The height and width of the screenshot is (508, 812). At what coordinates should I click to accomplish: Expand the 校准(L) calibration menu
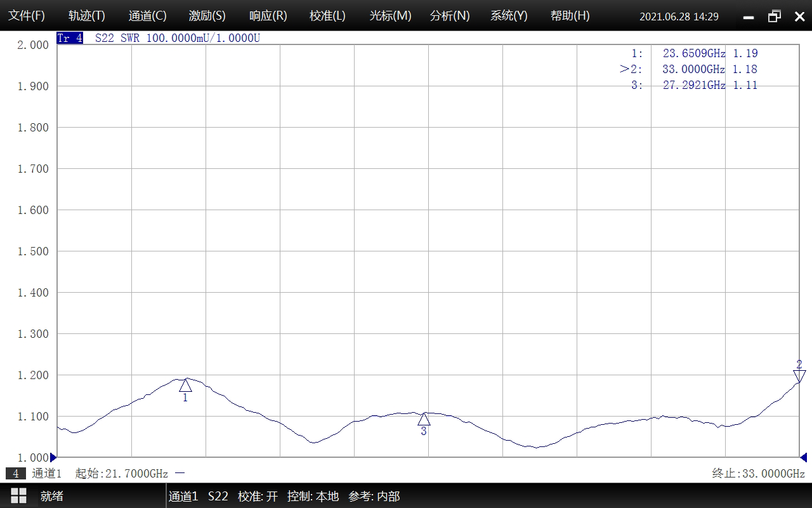point(327,16)
